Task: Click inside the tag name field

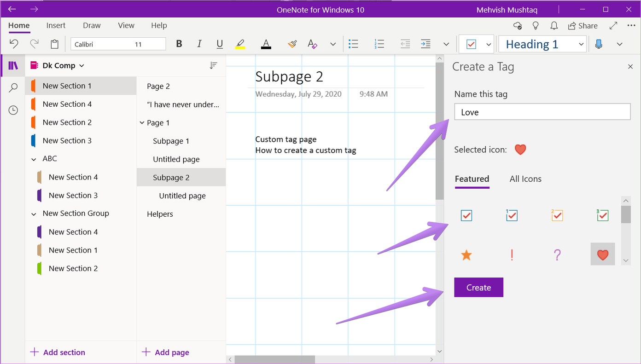Action: (542, 111)
